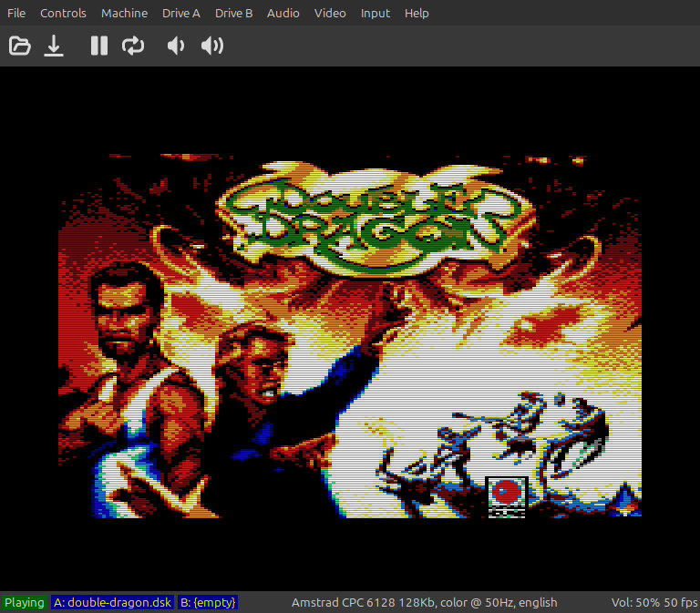Open the Input menu
This screenshot has width=700, height=613.
coord(376,14)
